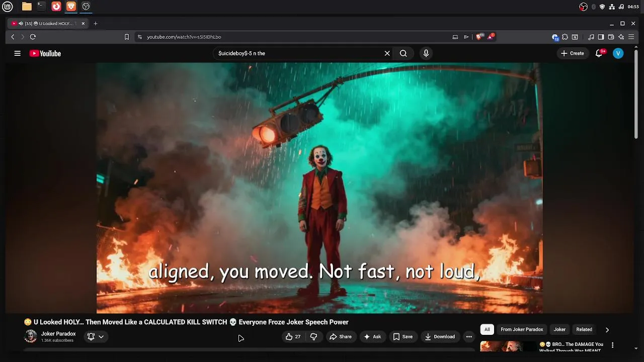Open Joker Paradox channel avatar
The width and height of the screenshot is (644, 362).
(31, 336)
